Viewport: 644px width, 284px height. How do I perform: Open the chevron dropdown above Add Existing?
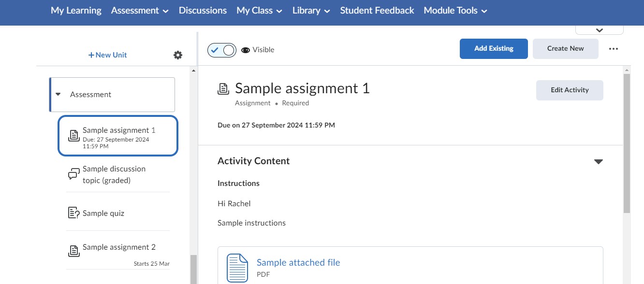[x=599, y=29]
